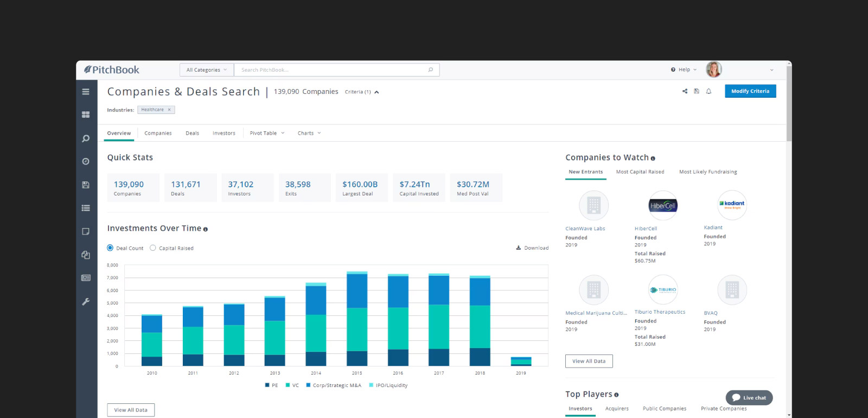Switch to the Investors tab

[x=224, y=134]
